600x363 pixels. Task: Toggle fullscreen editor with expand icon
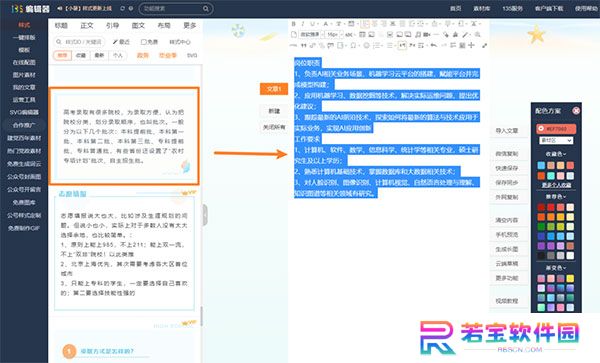(x=484, y=46)
